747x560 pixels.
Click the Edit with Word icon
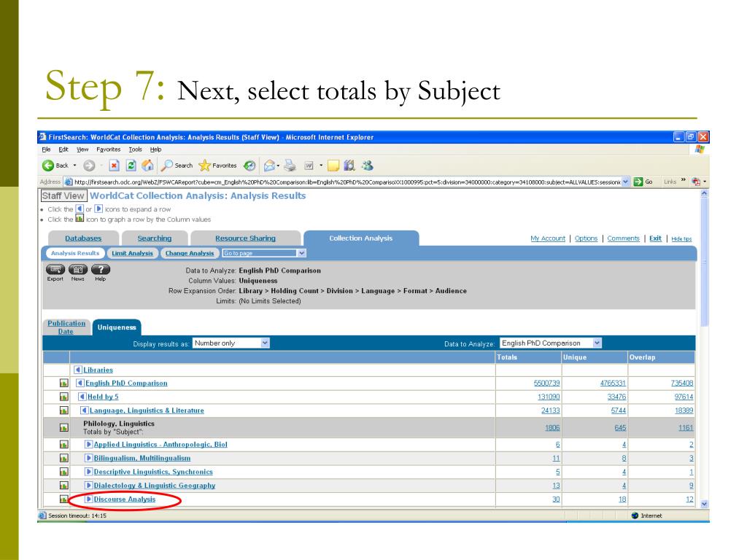click(309, 166)
